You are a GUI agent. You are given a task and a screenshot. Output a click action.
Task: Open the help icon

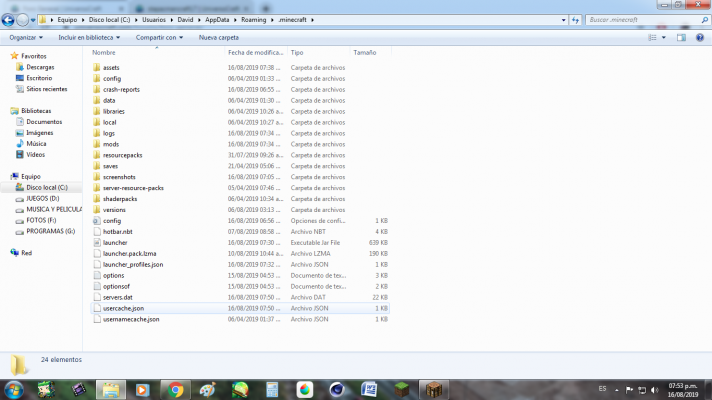[700, 38]
